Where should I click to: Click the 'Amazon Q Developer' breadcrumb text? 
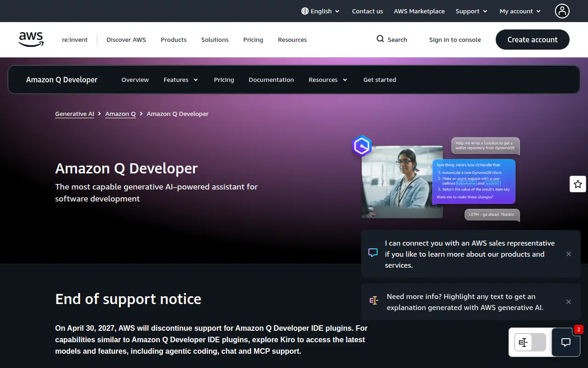(177, 114)
